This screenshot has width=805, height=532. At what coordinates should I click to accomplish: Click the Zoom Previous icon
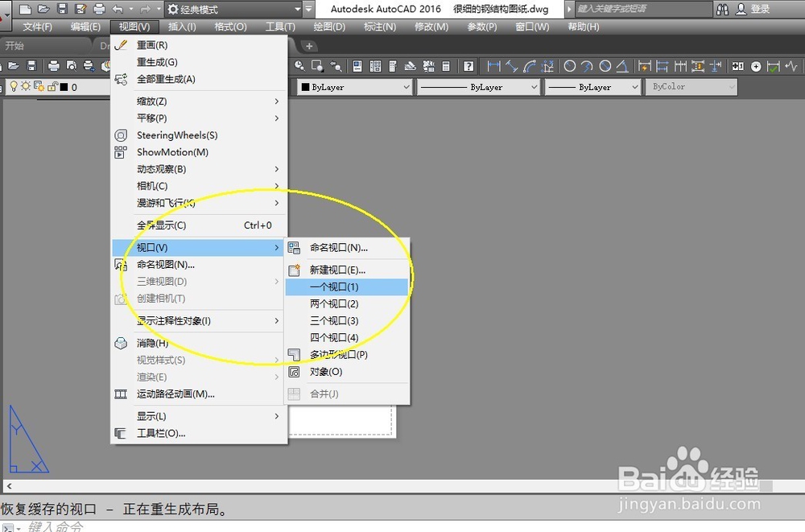pos(336,66)
